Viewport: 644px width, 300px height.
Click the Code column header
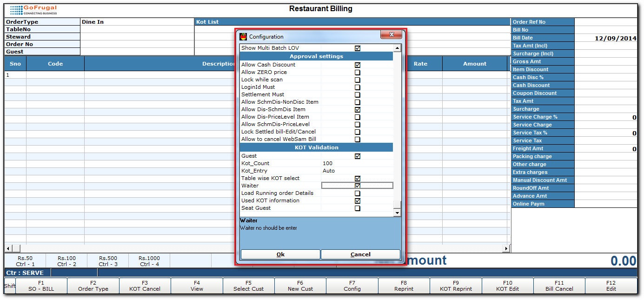coord(55,64)
